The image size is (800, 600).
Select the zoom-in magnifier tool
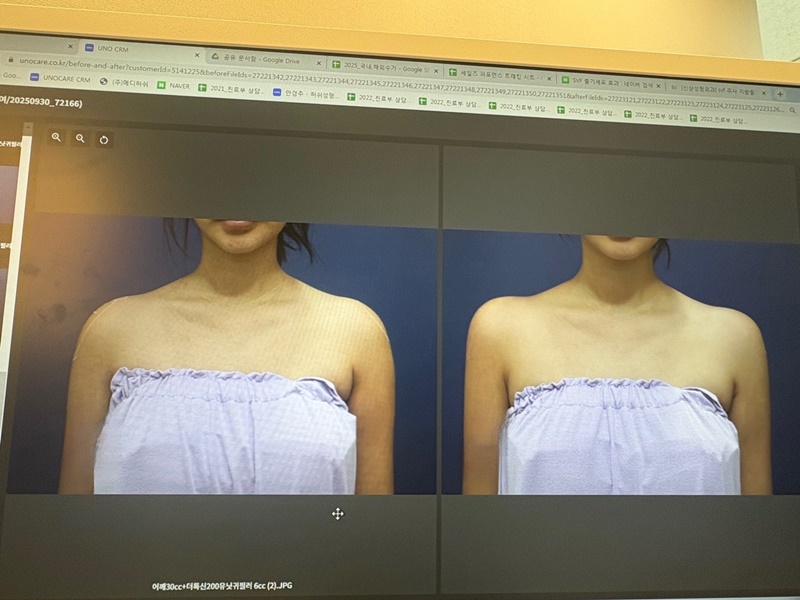coord(56,137)
